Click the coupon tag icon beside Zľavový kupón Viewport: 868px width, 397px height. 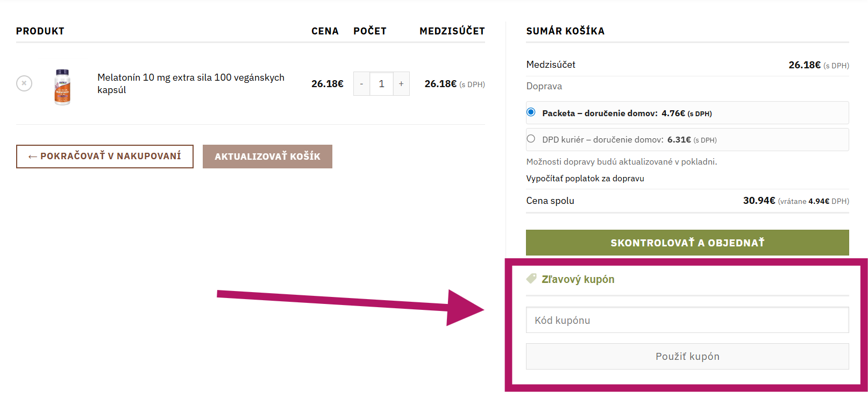531,278
